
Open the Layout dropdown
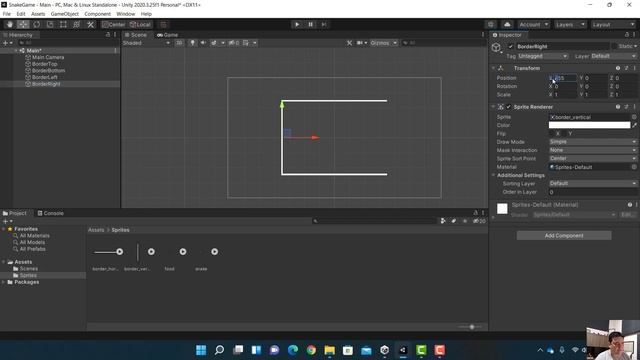coord(613,24)
